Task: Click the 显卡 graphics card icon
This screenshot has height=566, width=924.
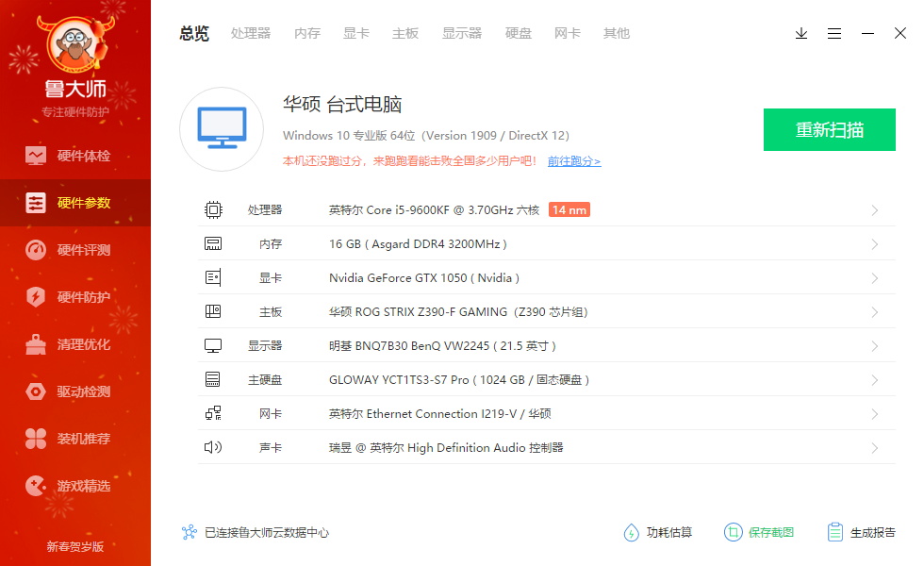Action: click(213, 277)
